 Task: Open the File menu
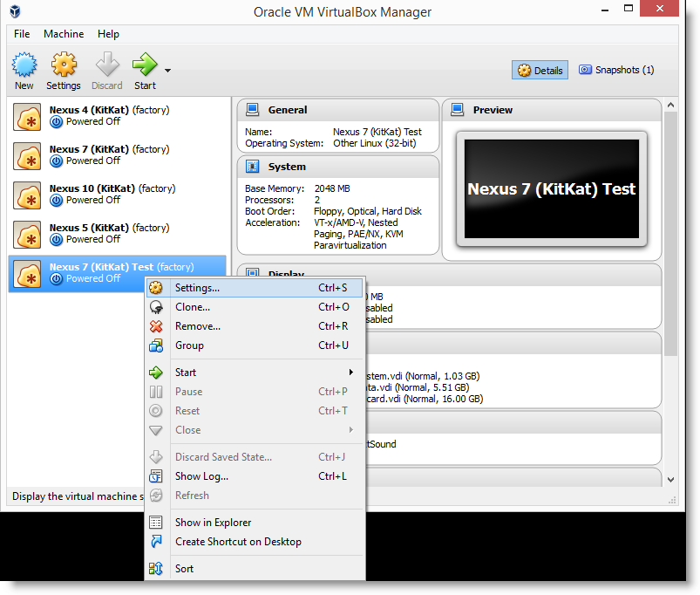(x=22, y=34)
